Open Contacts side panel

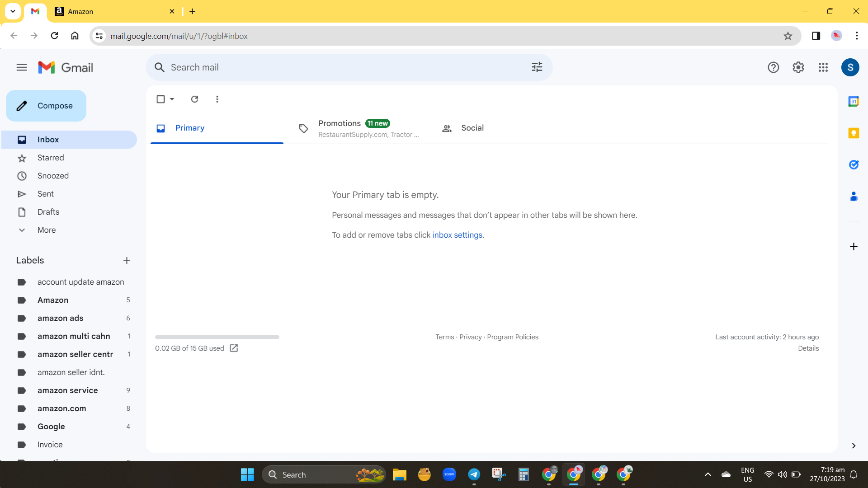854,196
